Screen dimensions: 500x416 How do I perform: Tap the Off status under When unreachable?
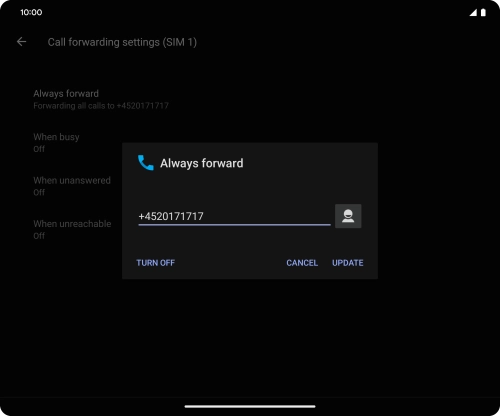(39, 236)
